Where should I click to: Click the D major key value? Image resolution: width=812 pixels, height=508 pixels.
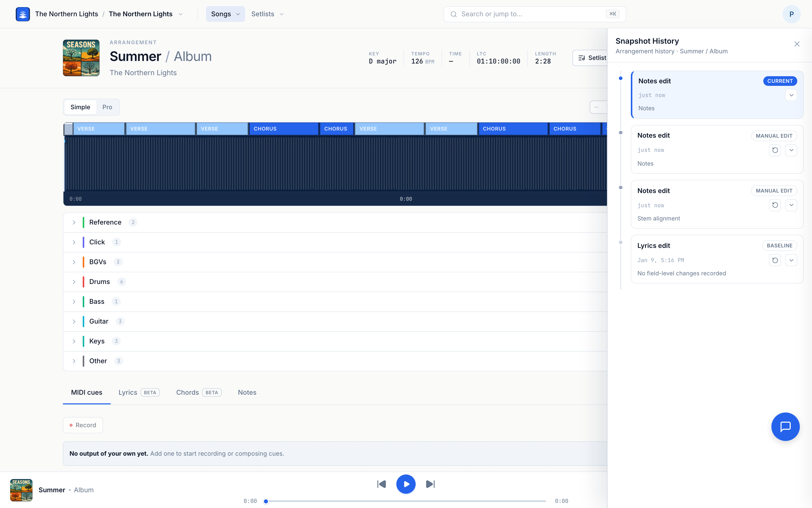pos(382,61)
